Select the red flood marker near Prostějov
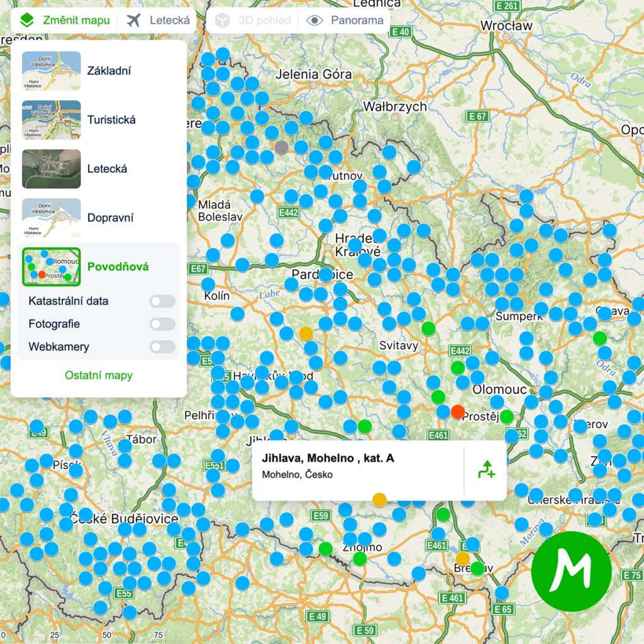 (458, 413)
